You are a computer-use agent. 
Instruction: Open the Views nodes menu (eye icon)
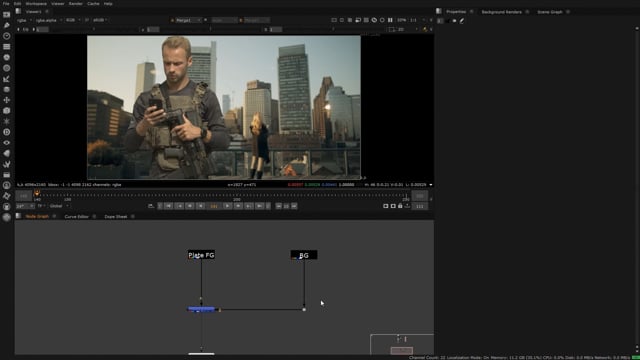(7, 142)
